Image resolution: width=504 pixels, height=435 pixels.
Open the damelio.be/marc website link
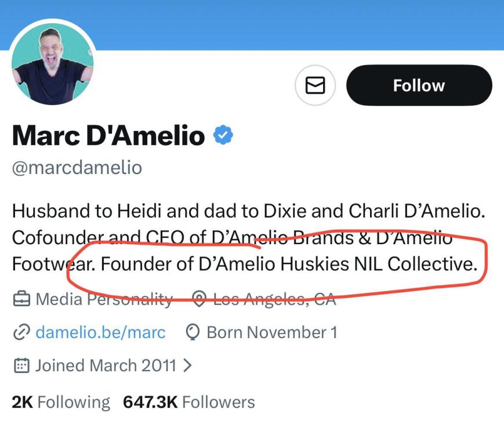pos(100,332)
